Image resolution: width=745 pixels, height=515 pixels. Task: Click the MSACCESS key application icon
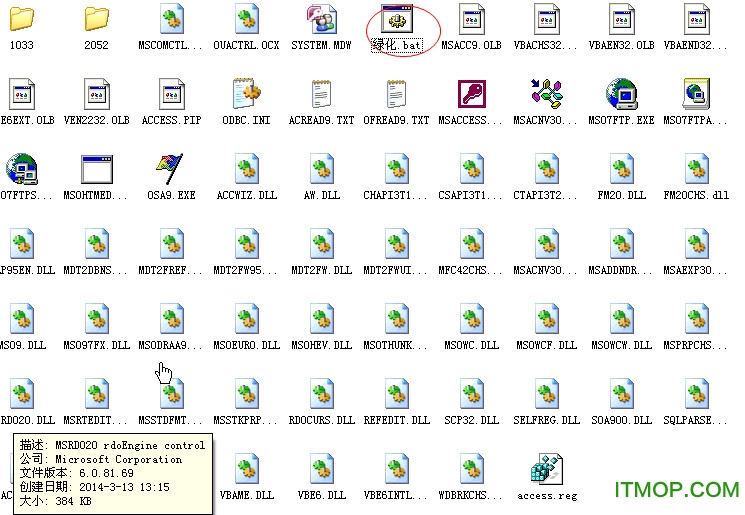(x=471, y=95)
